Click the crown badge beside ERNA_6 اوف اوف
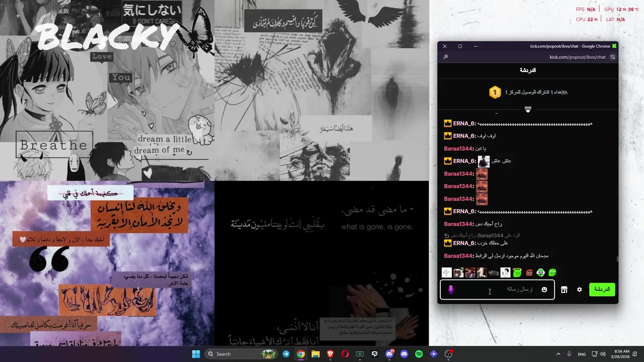The width and height of the screenshot is (644, 362). click(x=448, y=136)
